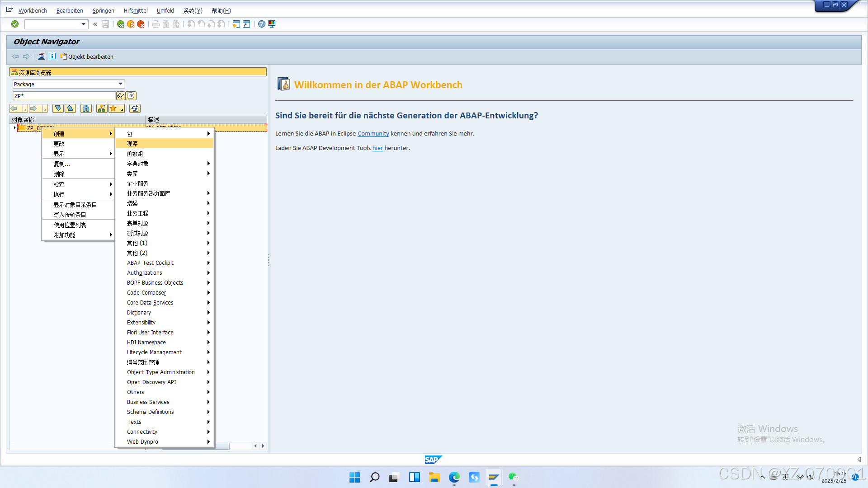Click the ZP* package name input field
This screenshot has height=488, width=868.
coord(64,96)
